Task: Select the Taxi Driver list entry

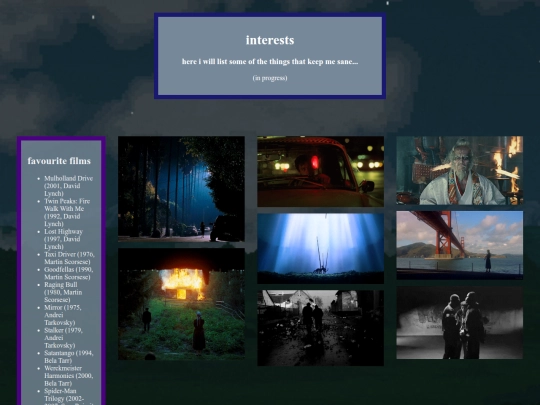Action: (x=69, y=258)
